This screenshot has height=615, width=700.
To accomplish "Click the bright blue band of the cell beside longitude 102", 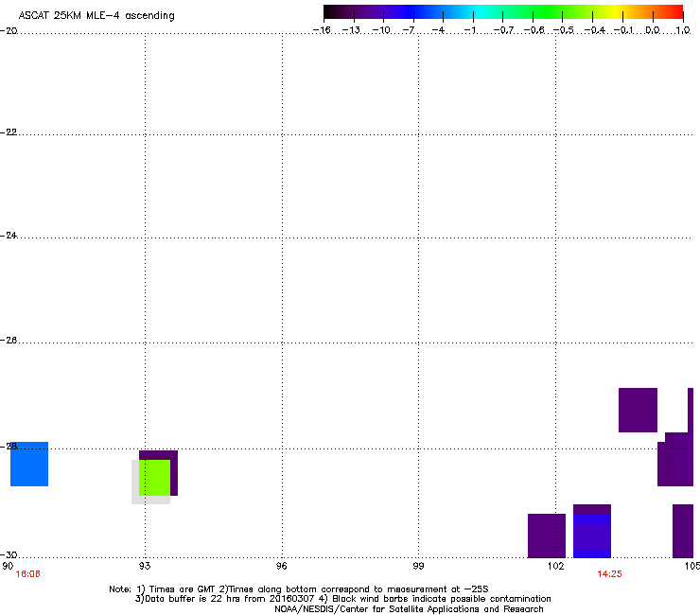I will [x=592, y=518].
